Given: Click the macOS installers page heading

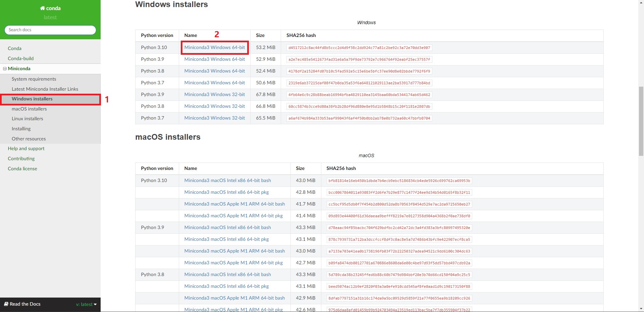Looking at the screenshot, I should 168,137.
